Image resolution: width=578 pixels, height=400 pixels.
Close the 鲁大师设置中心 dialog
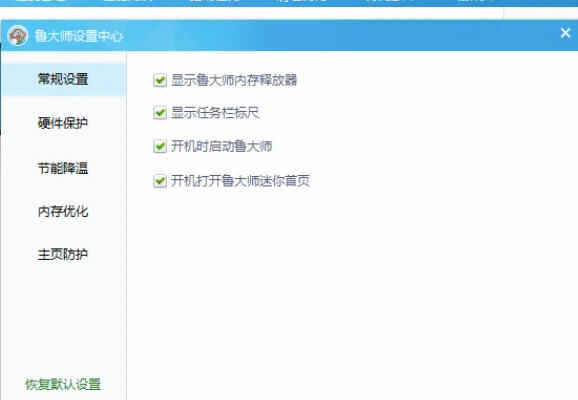pos(565,33)
